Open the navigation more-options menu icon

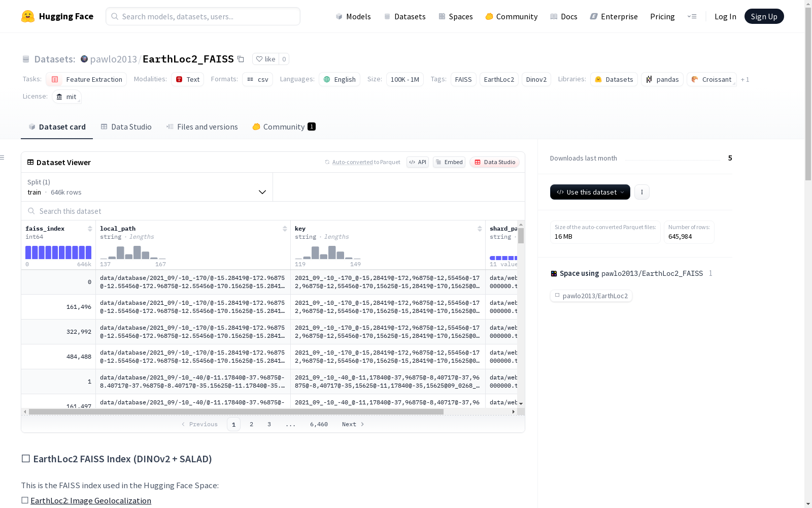tap(692, 16)
